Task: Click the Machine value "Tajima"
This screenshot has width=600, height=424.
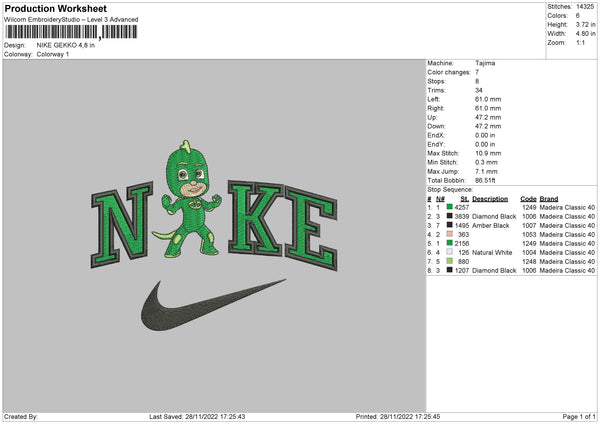Action: coord(485,63)
